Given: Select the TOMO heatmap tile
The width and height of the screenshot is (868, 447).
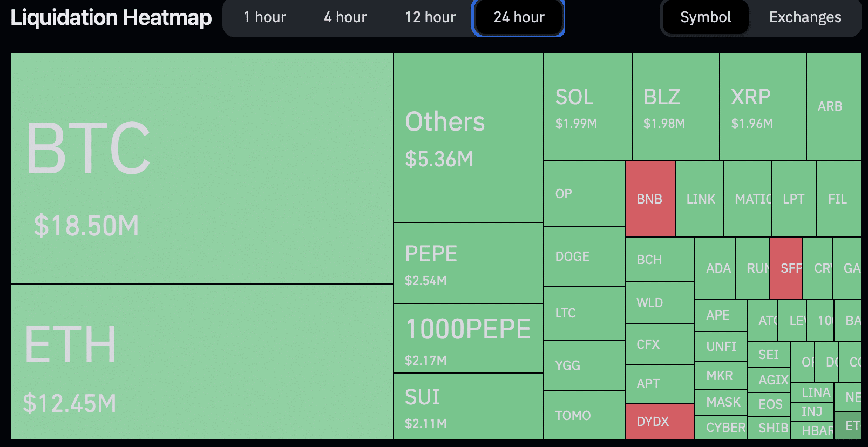Looking at the screenshot, I should point(584,415).
